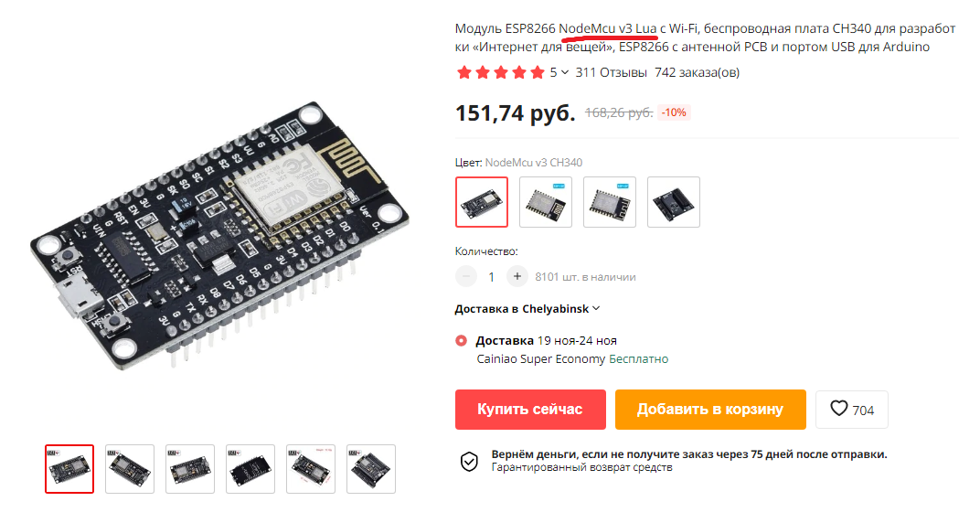
Task: Open the 311 Отзывы reviews link
Action: pyautogui.click(x=611, y=72)
